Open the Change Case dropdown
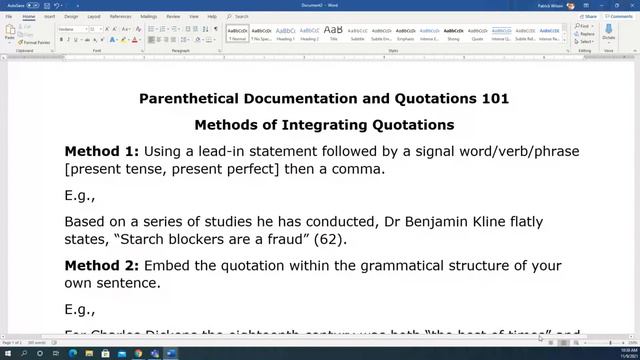This screenshot has width=640, height=360. (x=126, y=29)
